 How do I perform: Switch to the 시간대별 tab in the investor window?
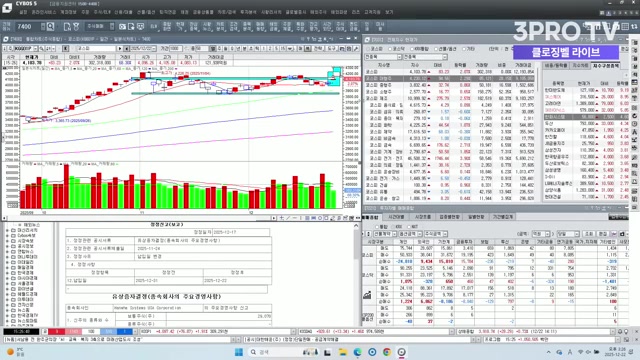pos(396,217)
